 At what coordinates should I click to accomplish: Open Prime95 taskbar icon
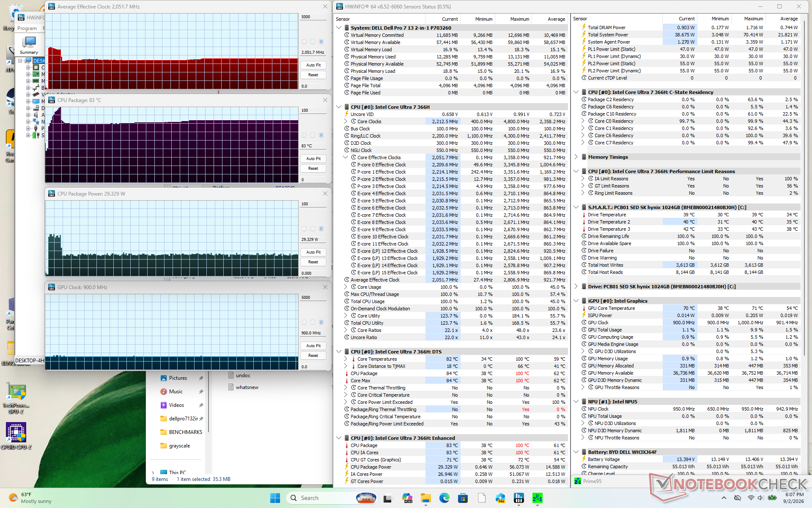pyautogui.click(x=538, y=498)
